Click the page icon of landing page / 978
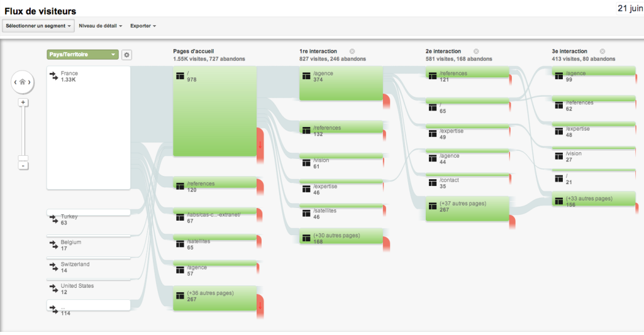This screenshot has width=644, height=335. point(180,76)
